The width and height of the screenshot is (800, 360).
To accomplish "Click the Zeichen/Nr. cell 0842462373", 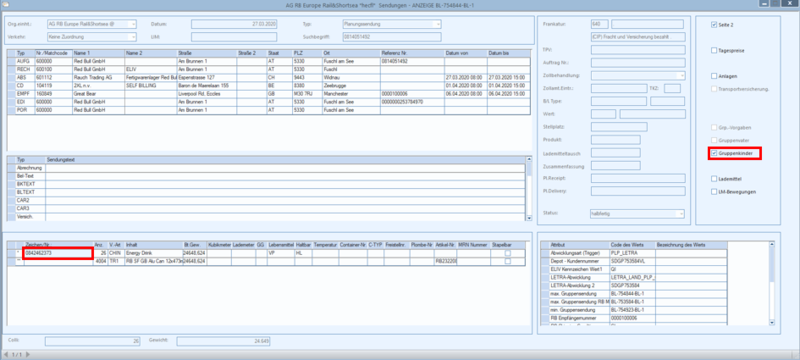I will click(x=58, y=252).
